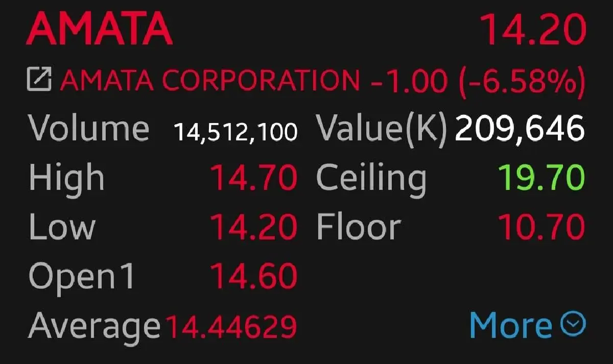
Task: Select the Value(K) amount 209,646
Action: (520, 128)
